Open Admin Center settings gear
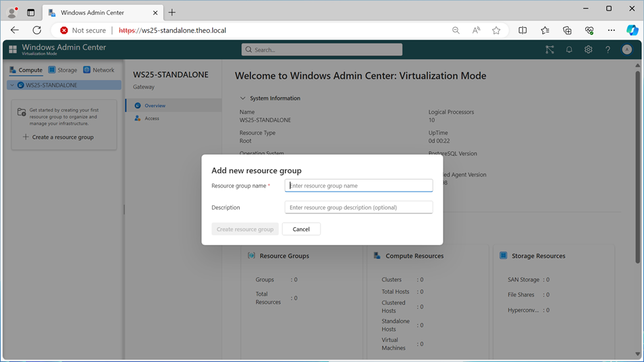The height and width of the screenshot is (362, 644). [x=588, y=50]
